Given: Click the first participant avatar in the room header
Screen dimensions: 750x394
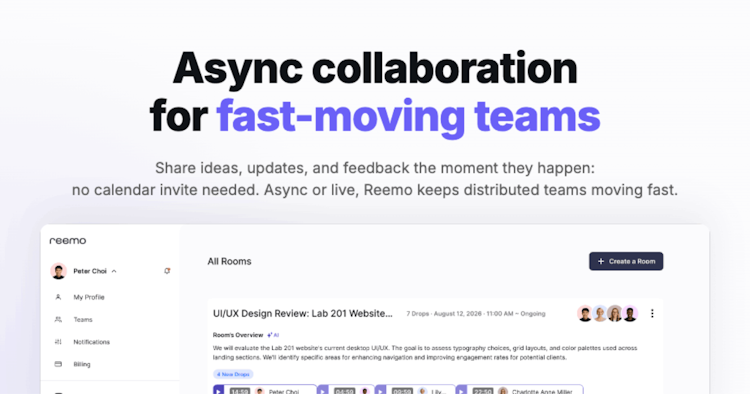Looking at the screenshot, I should tap(585, 314).
